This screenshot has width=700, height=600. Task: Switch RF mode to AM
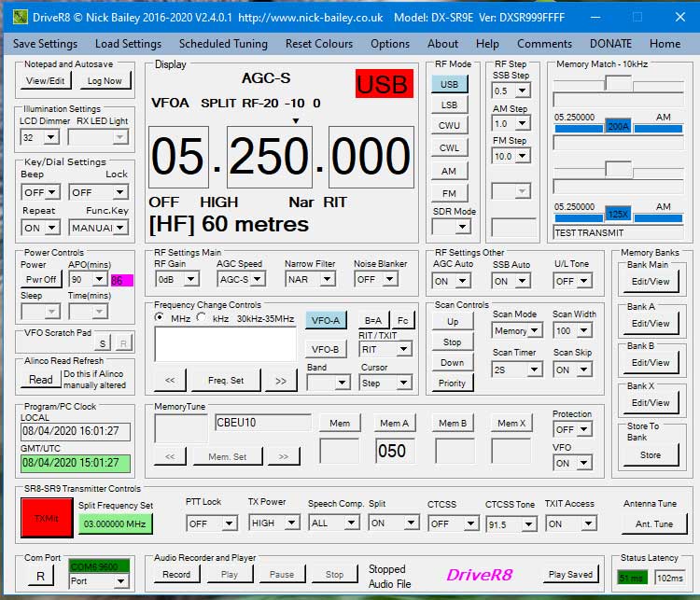coord(449,171)
